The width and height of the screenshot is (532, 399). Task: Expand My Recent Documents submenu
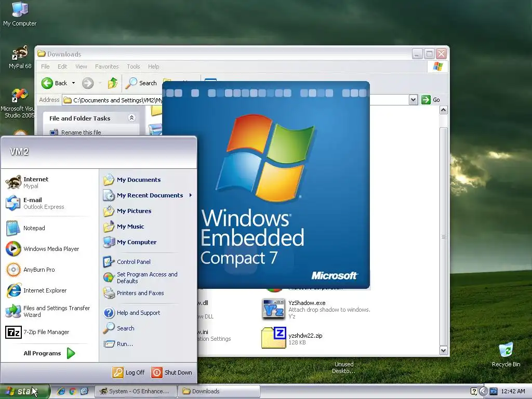(x=148, y=195)
